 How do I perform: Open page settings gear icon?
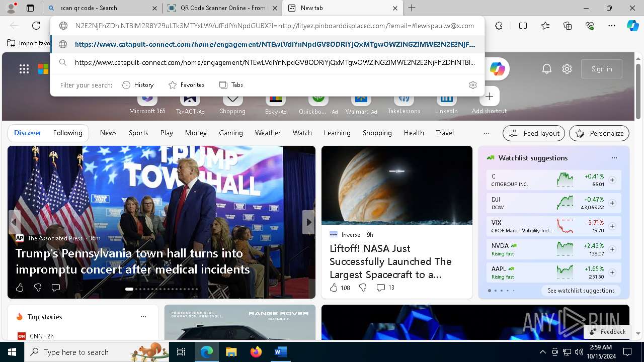[x=567, y=69]
